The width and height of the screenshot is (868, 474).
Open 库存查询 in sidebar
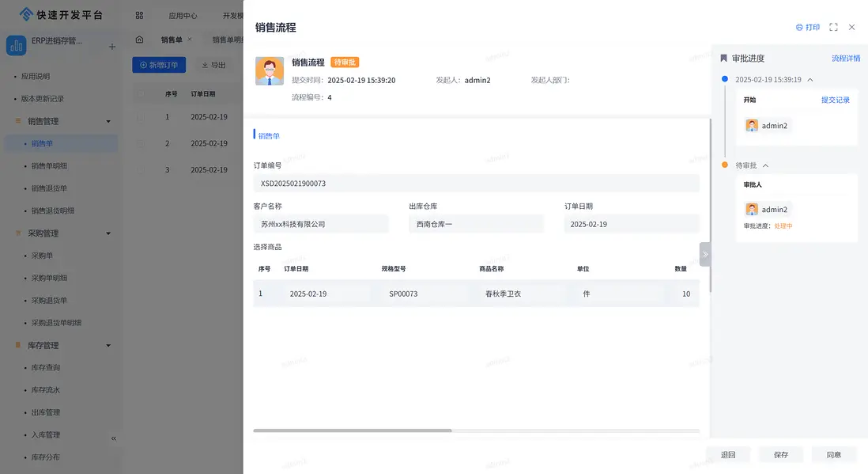(46, 367)
